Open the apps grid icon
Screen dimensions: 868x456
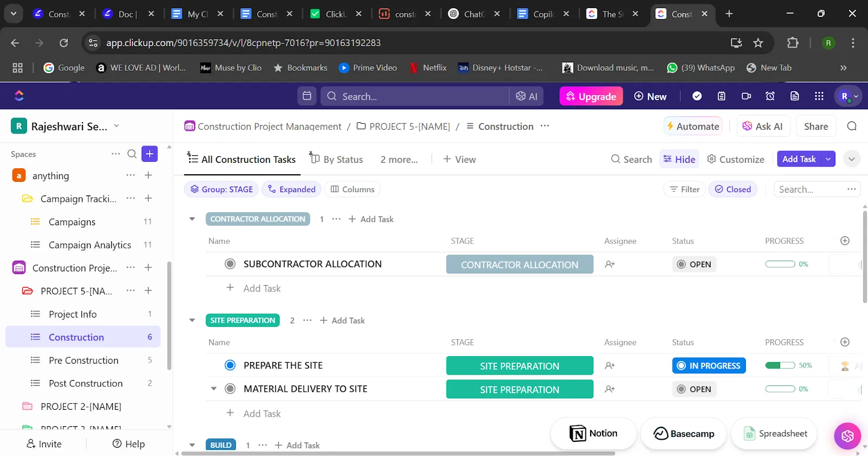point(819,96)
